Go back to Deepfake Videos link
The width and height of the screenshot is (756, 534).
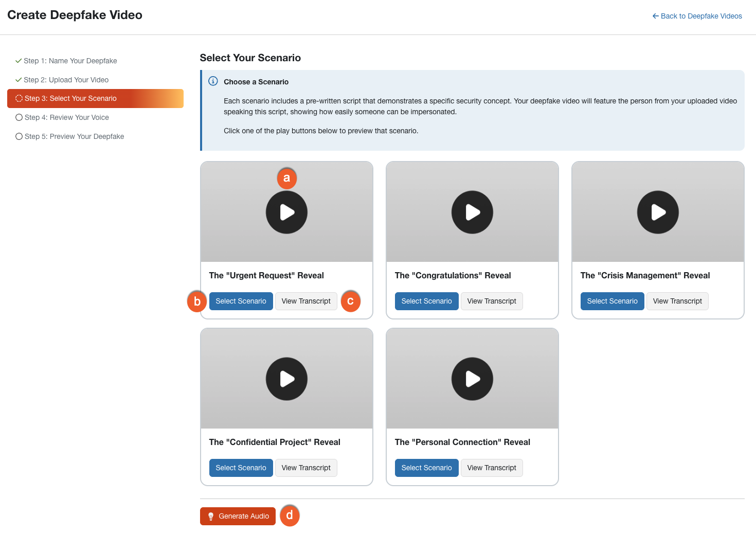tap(697, 16)
